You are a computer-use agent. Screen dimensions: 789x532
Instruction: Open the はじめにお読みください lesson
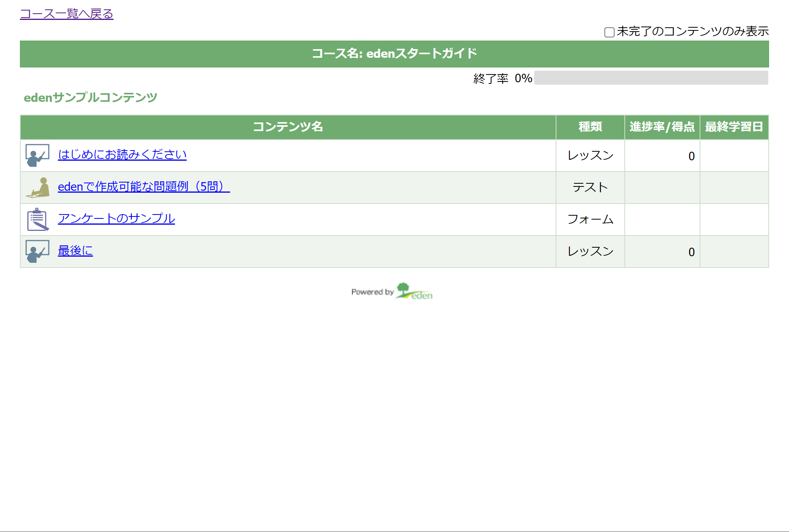tap(122, 154)
